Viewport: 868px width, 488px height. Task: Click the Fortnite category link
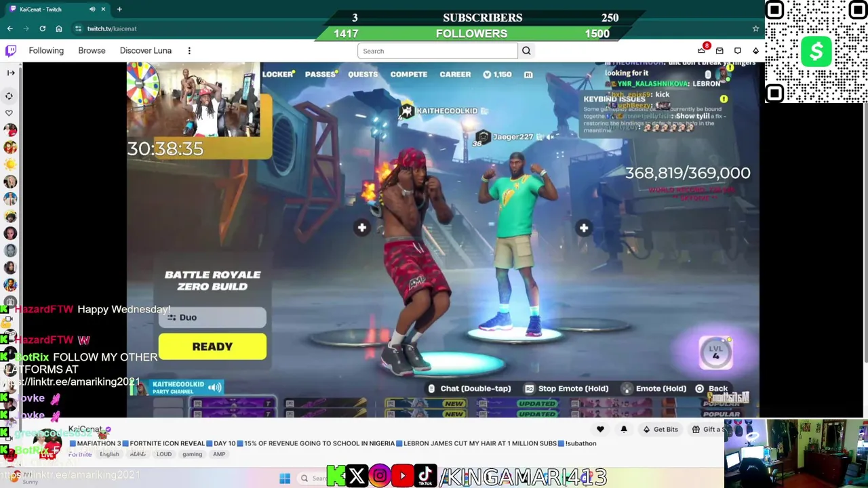click(x=79, y=454)
